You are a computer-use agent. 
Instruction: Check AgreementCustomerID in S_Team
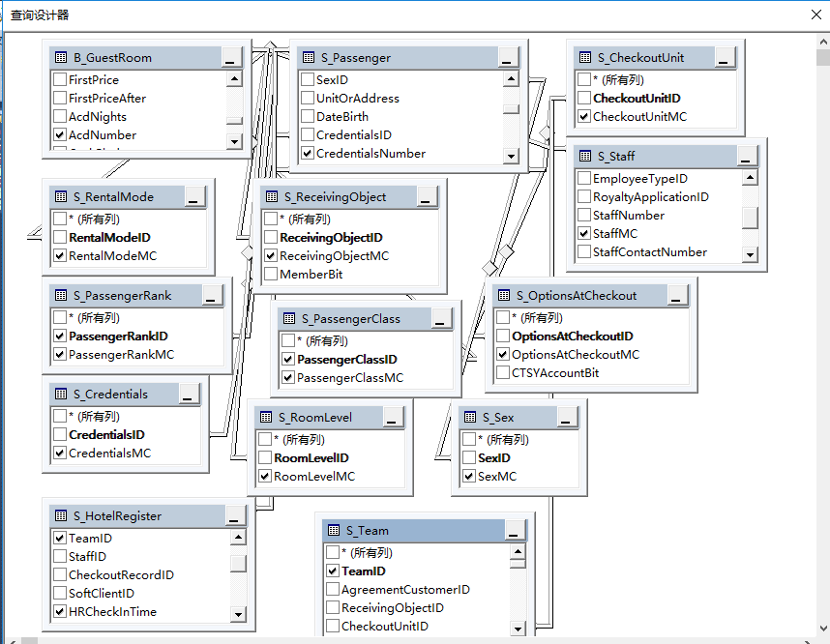[x=333, y=590]
